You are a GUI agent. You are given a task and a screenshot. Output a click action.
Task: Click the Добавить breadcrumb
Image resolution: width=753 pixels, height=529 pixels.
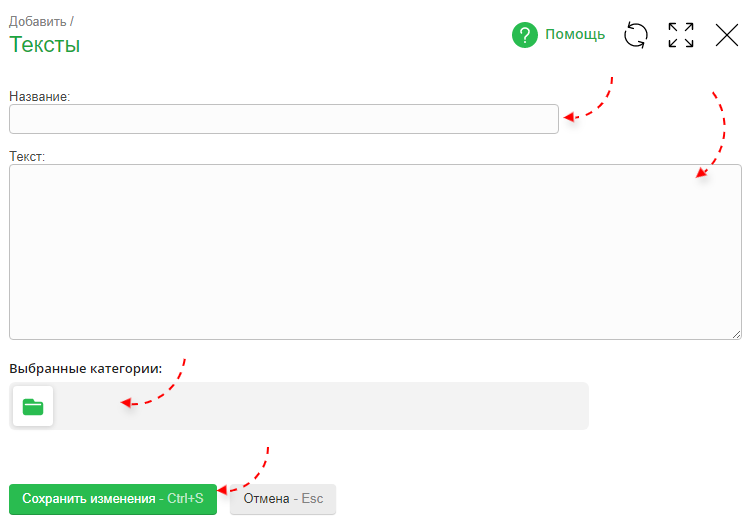38,20
